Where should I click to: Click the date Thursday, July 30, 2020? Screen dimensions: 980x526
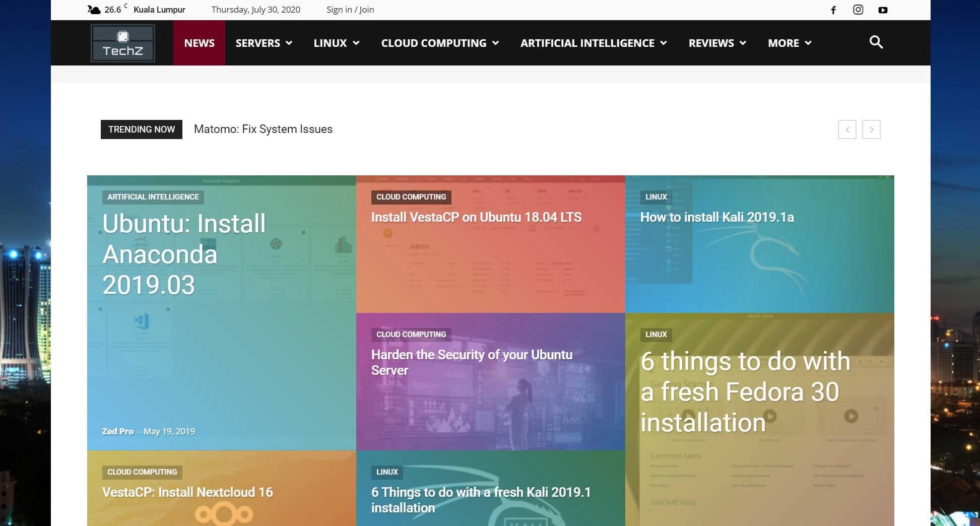[255, 10]
